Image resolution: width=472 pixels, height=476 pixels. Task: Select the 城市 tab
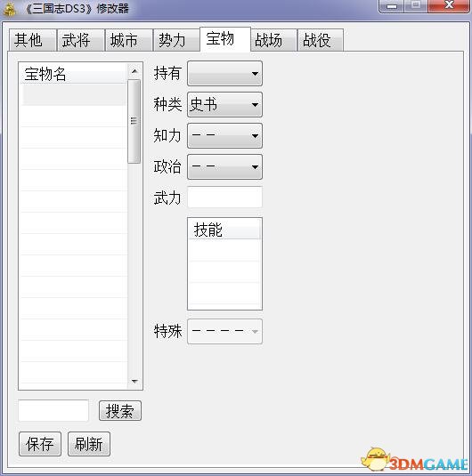point(129,40)
